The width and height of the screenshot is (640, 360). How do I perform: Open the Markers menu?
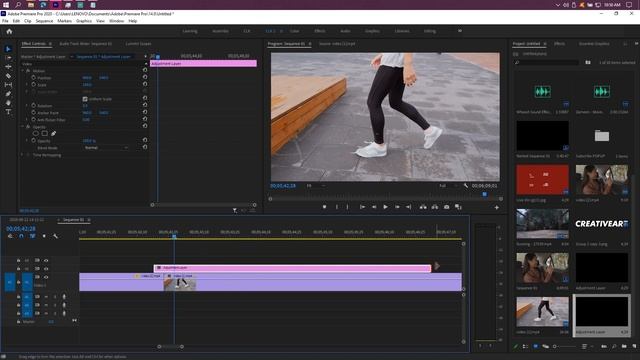click(x=64, y=21)
